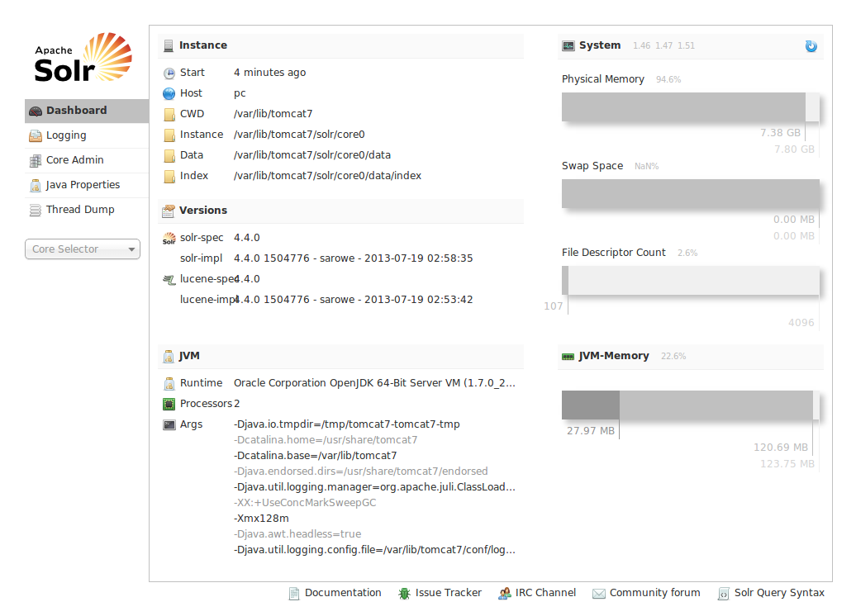
Task: Open Java Properties page
Action: pyautogui.click(x=87, y=185)
